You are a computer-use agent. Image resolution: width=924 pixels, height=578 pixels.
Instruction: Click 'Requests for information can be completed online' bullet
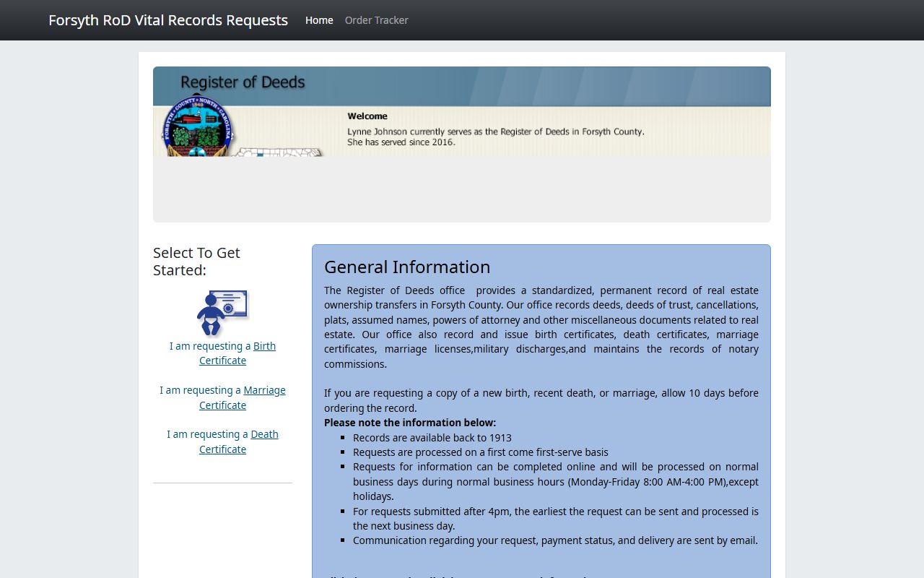coord(556,482)
